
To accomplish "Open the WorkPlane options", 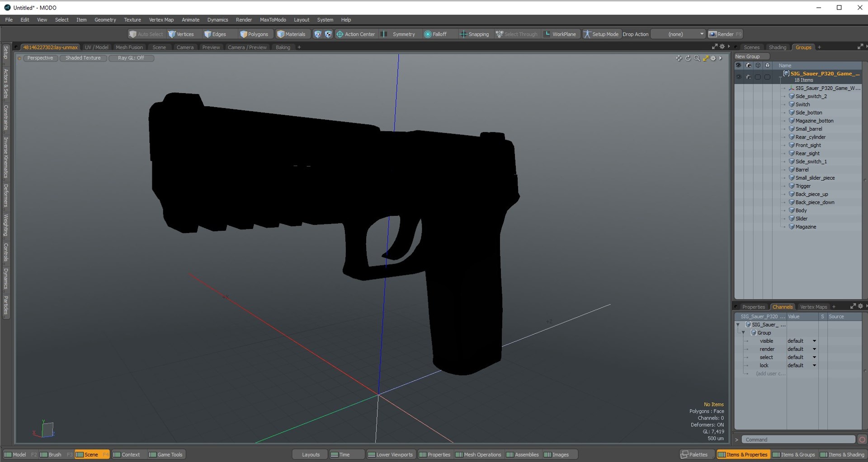I will 560,34.
